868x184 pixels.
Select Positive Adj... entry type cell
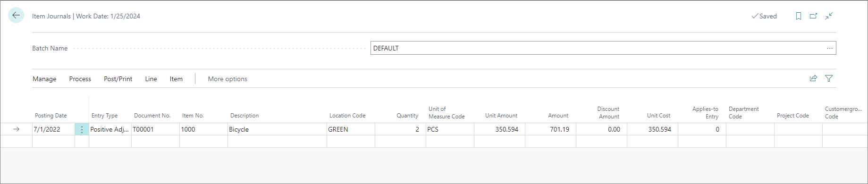(110, 129)
